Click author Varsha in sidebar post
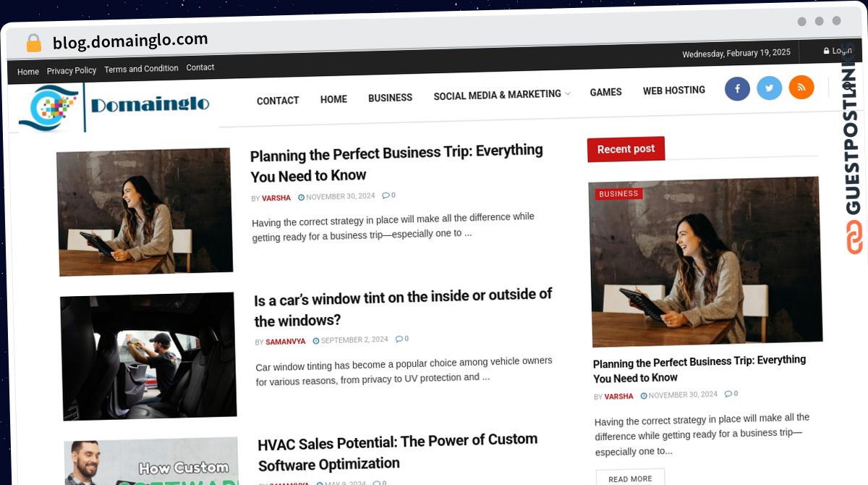Screen dimensions: 868x485 pyautogui.click(x=619, y=397)
